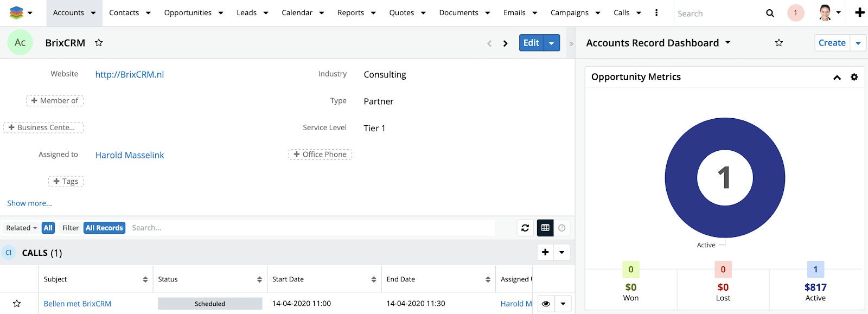Switch to the activity stream clock icon
Image resolution: width=868 pixels, height=314 pixels.
(562, 228)
